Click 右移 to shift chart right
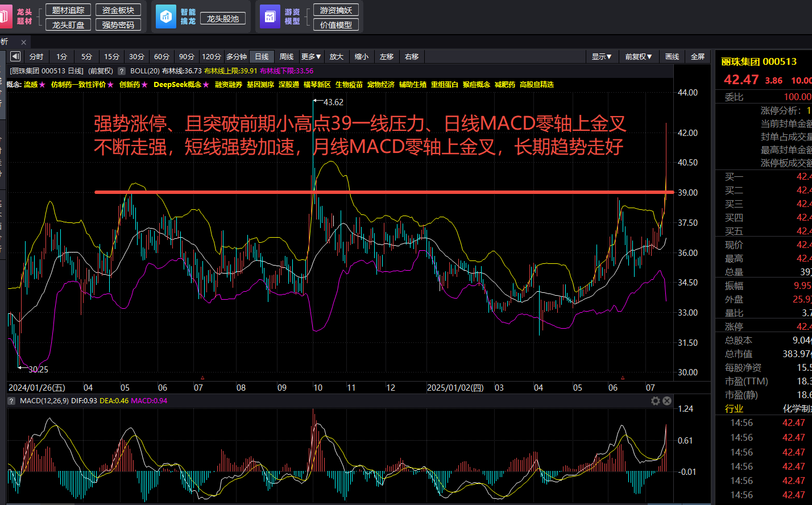The height and width of the screenshot is (505, 812). click(412, 57)
